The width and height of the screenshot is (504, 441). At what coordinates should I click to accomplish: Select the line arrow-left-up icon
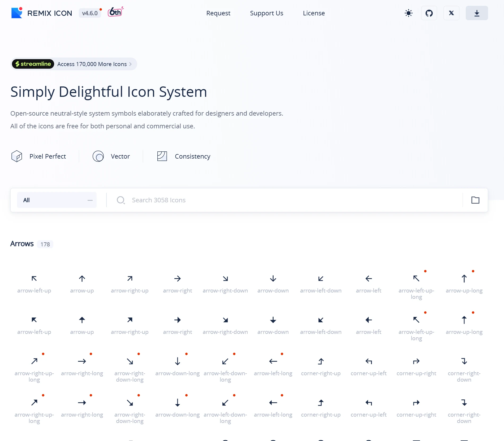[34, 278]
